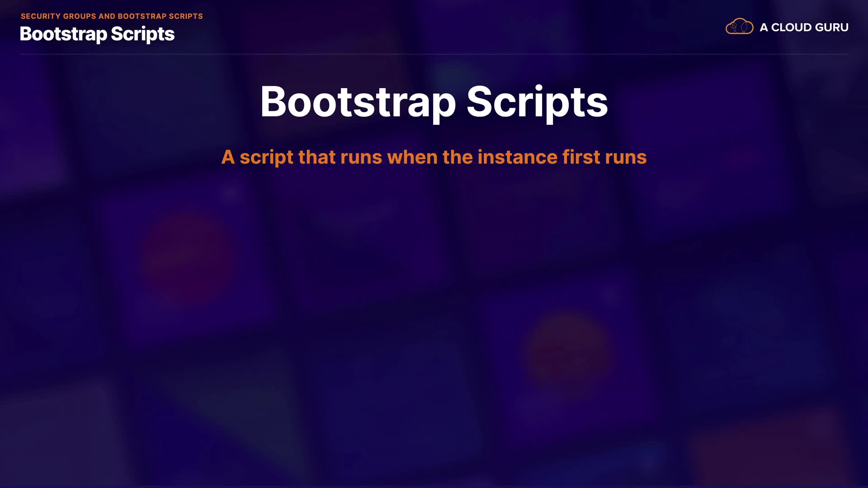
Task: Click the 'A CLOUD GURU' brand text
Action: [804, 28]
